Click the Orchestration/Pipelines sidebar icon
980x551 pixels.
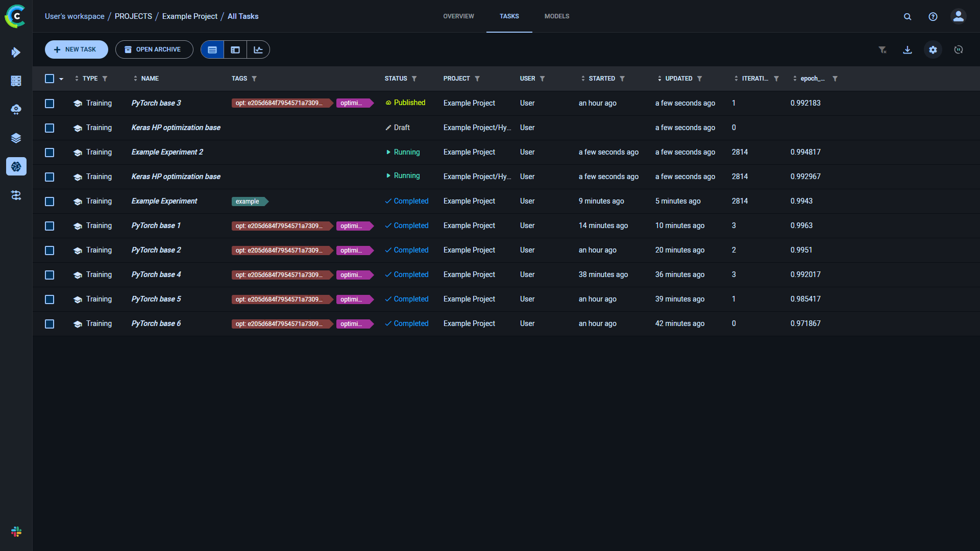[x=16, y=195]
